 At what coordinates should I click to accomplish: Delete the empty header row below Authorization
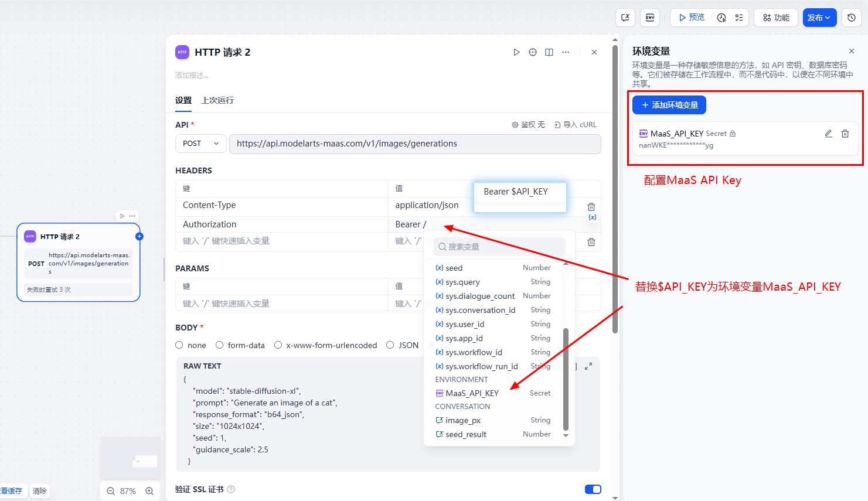pos(591,242)
